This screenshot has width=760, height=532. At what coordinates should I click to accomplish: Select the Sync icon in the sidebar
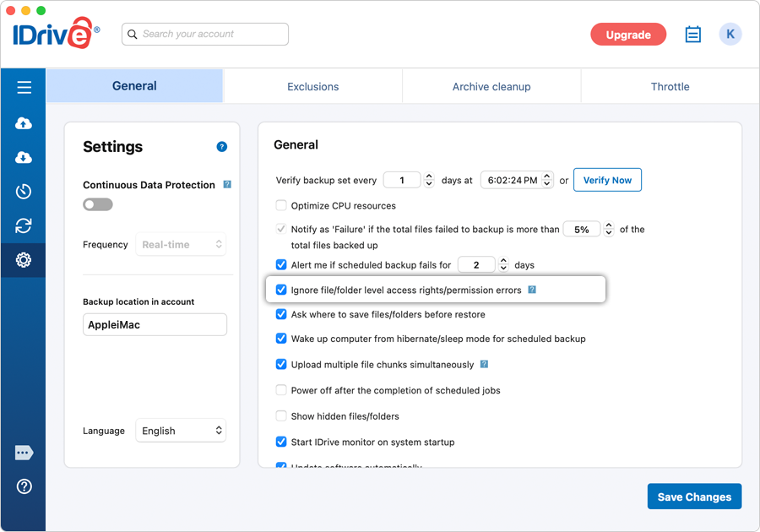[23, 225]
